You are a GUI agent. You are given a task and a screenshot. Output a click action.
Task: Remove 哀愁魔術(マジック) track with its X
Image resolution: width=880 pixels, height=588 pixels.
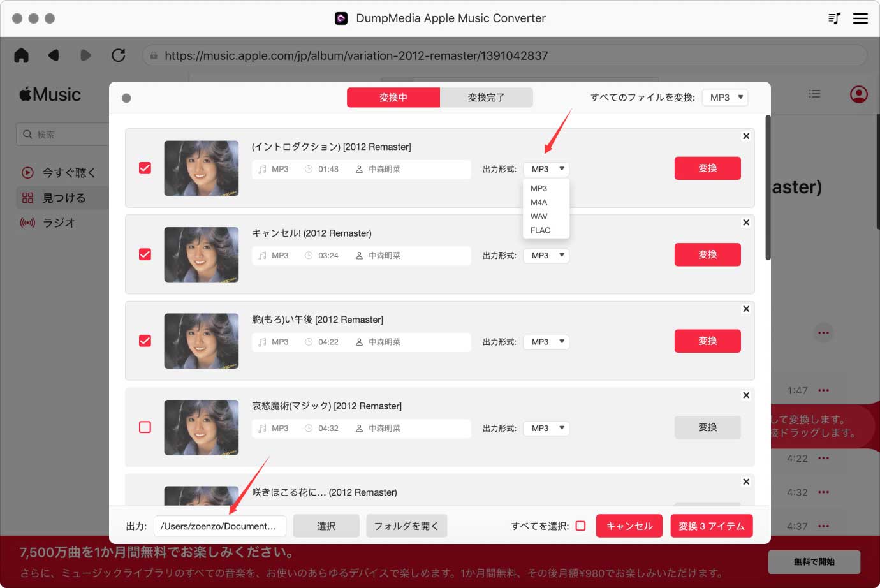coord(746,395)
